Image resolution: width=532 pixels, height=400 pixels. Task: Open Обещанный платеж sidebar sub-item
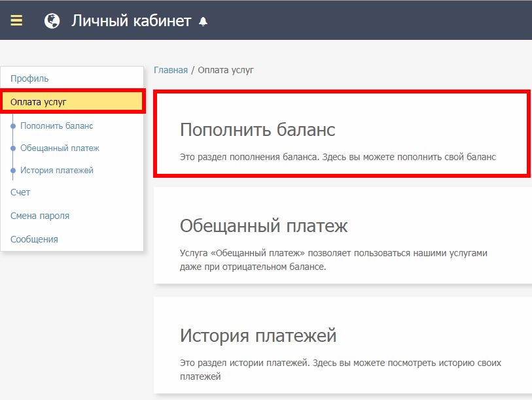60,148
